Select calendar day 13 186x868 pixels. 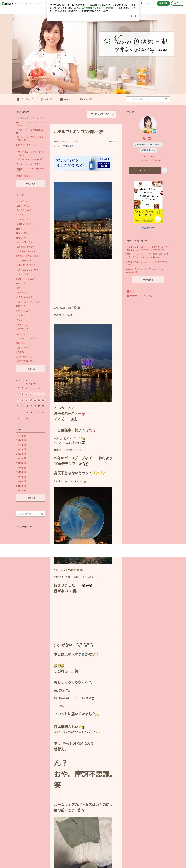[43, 400]
